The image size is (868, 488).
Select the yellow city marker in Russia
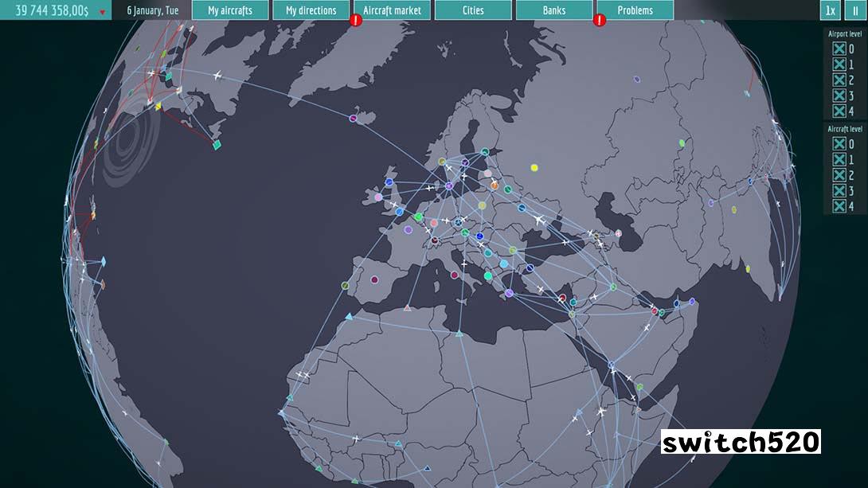coord(534,168)
